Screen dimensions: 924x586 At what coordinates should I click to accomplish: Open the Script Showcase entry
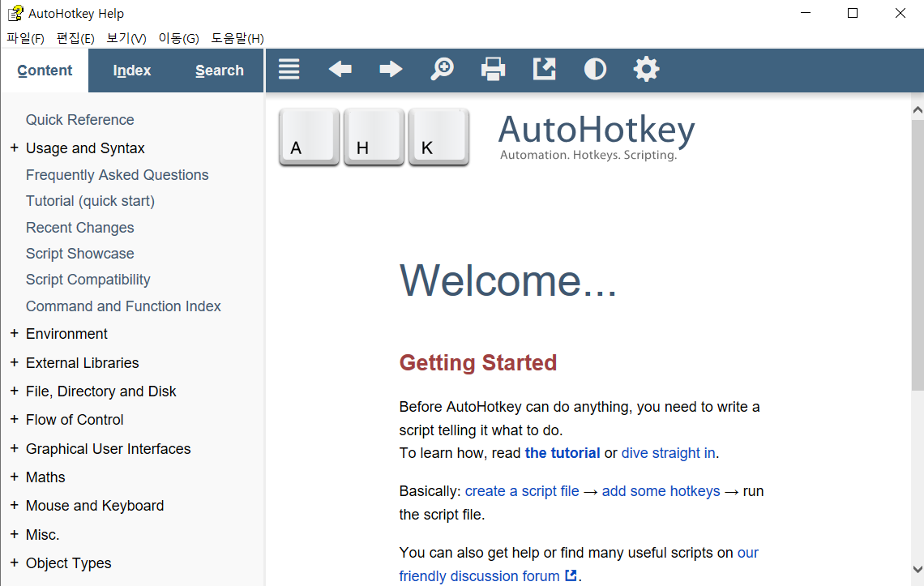pyautogui.click(x=79, y=254)
